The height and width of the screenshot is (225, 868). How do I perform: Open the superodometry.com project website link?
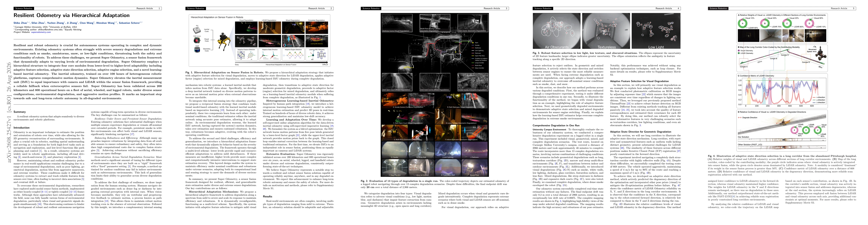point(41,32)
